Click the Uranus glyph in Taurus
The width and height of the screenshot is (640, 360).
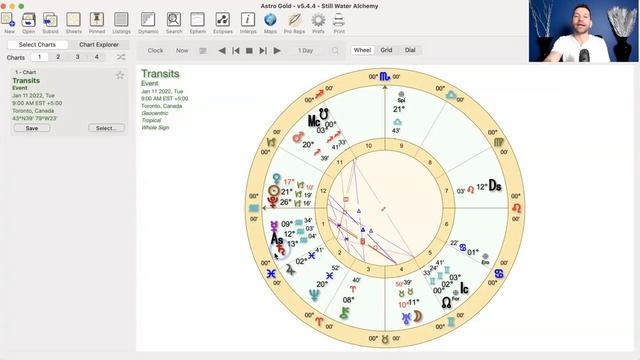(406, 318)
